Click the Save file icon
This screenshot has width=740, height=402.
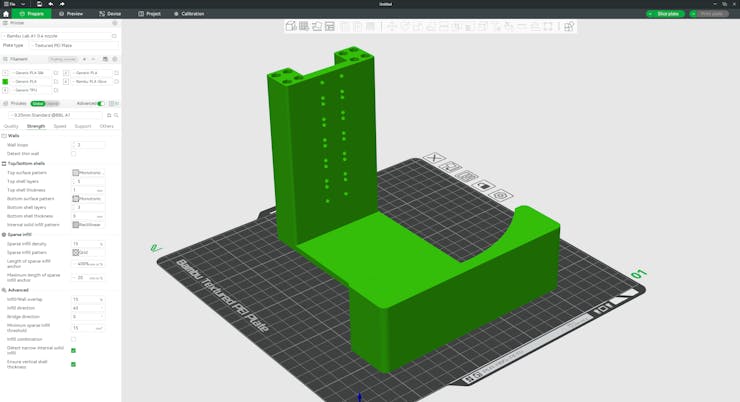(39, 4)
